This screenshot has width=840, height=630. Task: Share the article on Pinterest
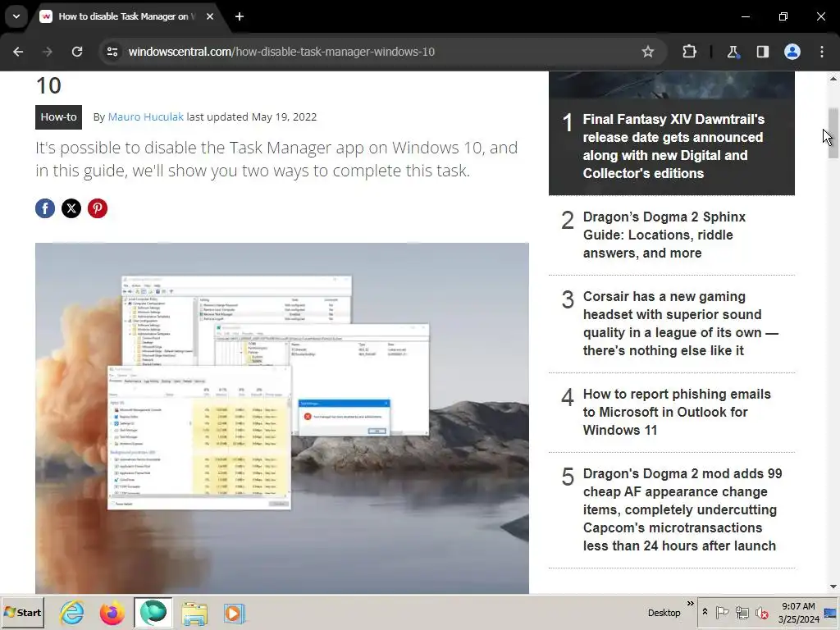coord(98,208)
